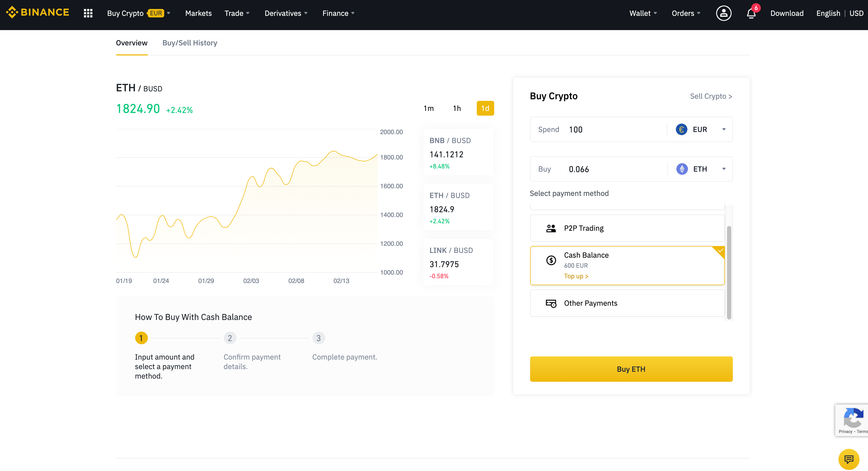Select Cash Balance payment method
The image size is (868, 471).
click(627, 266)
